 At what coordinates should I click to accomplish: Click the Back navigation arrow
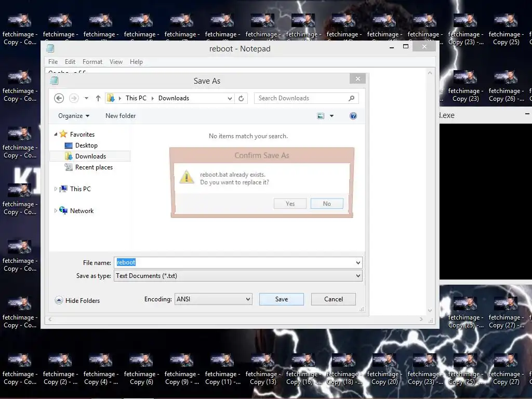click(x=59, y=98)
